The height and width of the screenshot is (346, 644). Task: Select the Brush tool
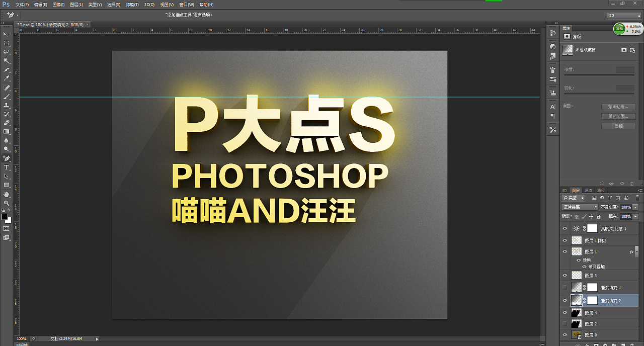[7, 97]
